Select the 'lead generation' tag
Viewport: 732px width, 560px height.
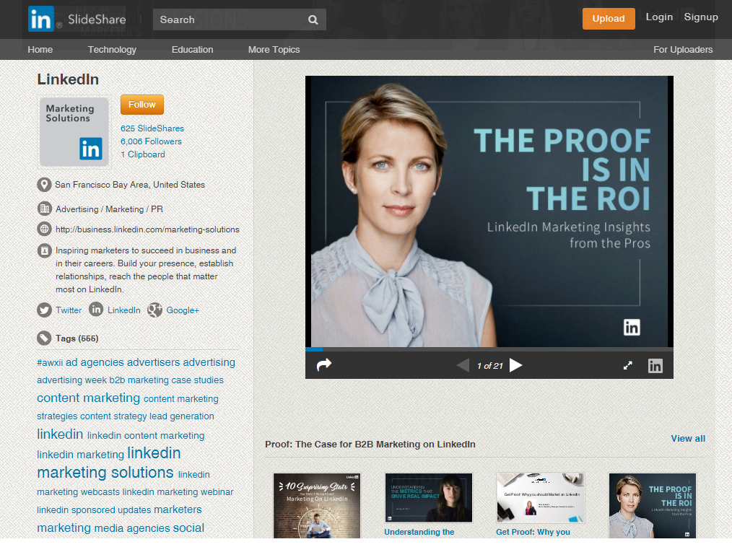(182, 416)
